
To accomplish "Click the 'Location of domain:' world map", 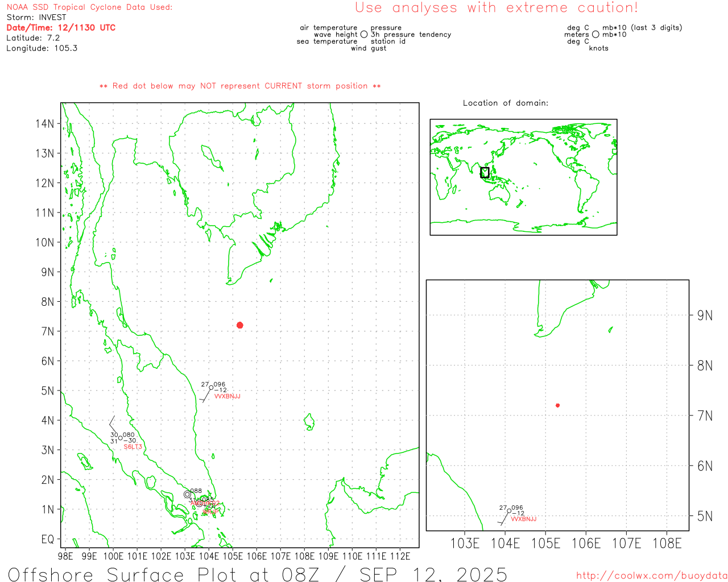I will click(523, 177).
